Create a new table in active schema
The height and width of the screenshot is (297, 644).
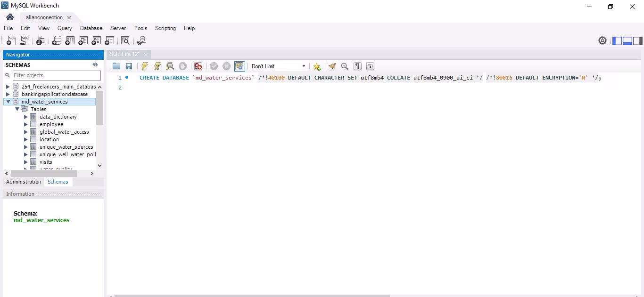(70, 41)
